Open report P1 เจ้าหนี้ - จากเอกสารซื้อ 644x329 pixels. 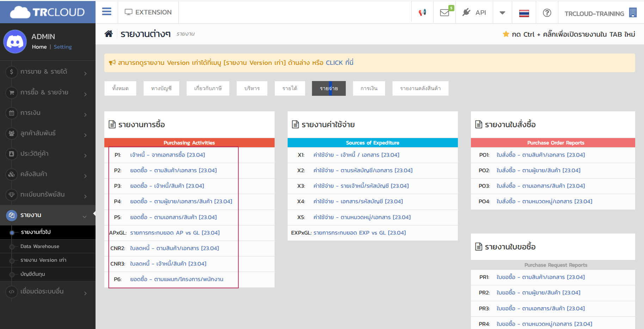pos(167,155)
